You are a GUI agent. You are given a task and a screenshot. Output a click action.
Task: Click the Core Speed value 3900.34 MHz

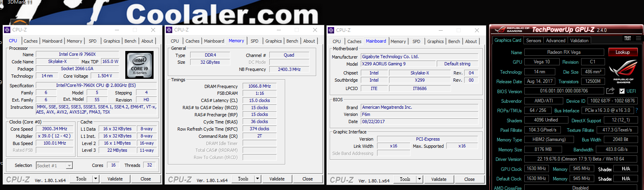[54, 129]
